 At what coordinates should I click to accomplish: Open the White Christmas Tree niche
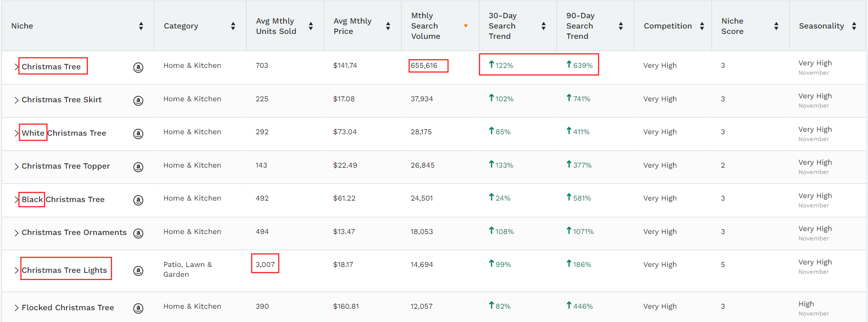(x=64, y=133)
